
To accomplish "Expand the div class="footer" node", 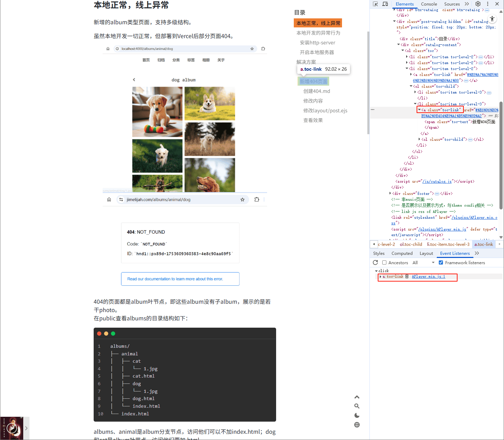I will click(x=391, y=193).
